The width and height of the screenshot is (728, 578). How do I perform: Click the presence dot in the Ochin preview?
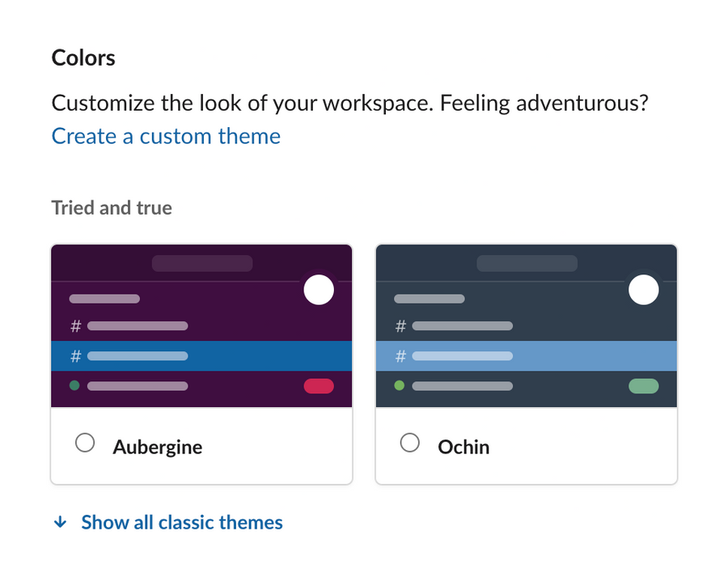pos(399,386)
